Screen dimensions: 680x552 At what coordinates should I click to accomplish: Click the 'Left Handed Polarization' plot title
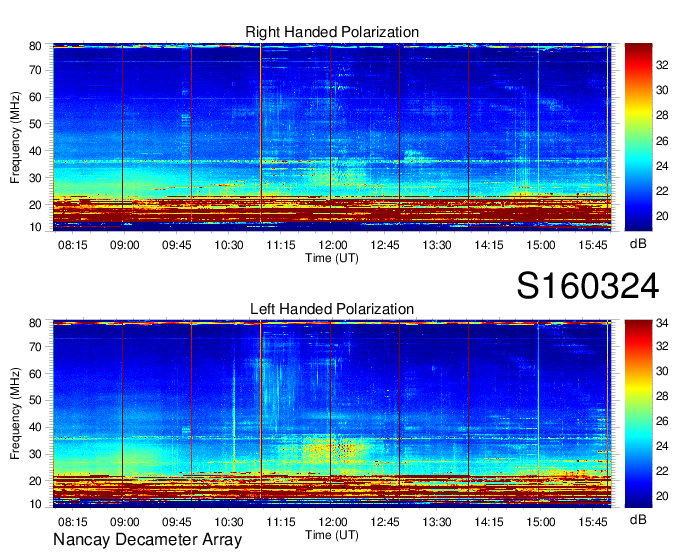tap(332, 309)
